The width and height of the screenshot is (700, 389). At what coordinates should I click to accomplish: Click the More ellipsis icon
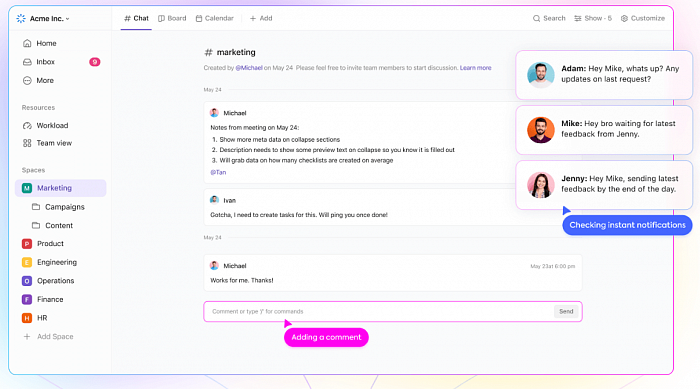pos(27,80)
